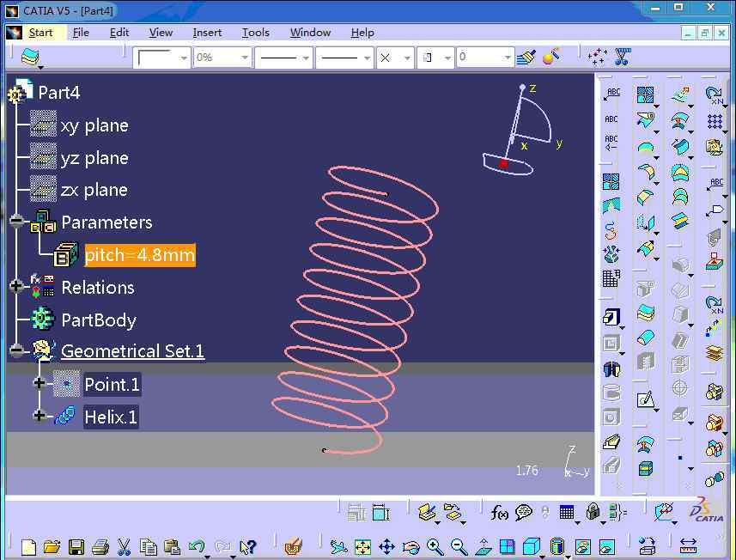Image resolution: width=736 pixels, height=560 pixels.
Task: Collapse the Parameters node
Action: (x=17, y=221)
